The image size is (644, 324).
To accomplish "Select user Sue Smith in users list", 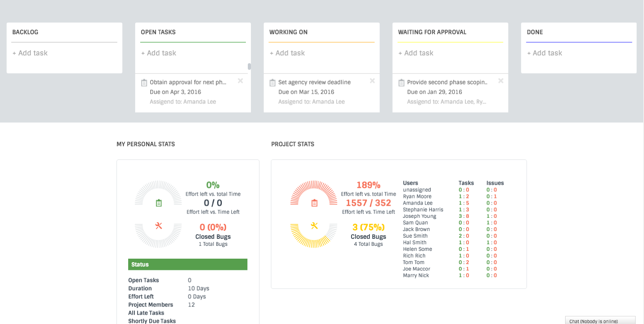I will click(415, 236).
